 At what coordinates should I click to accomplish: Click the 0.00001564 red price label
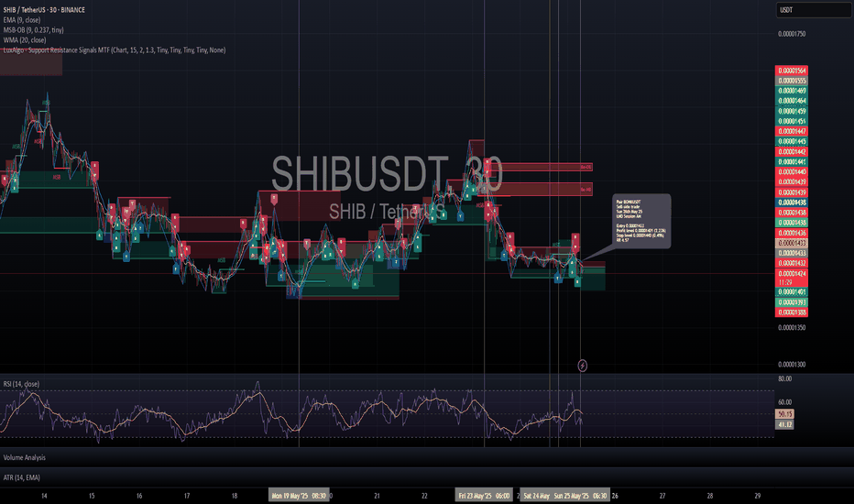792,71
